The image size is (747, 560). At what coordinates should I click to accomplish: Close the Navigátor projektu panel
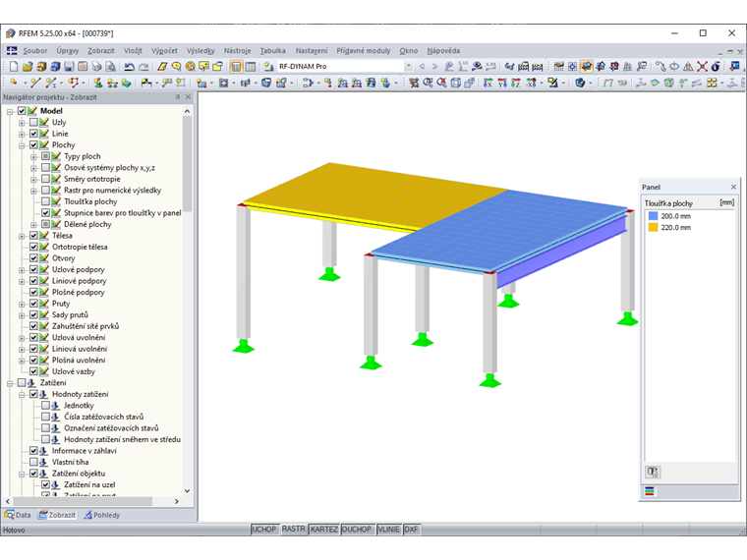188,96
